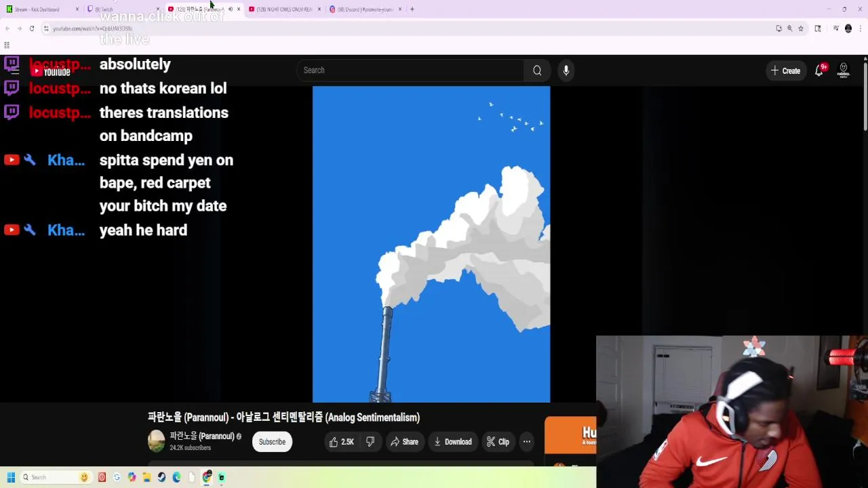Dislike the video

click(370, 442)
